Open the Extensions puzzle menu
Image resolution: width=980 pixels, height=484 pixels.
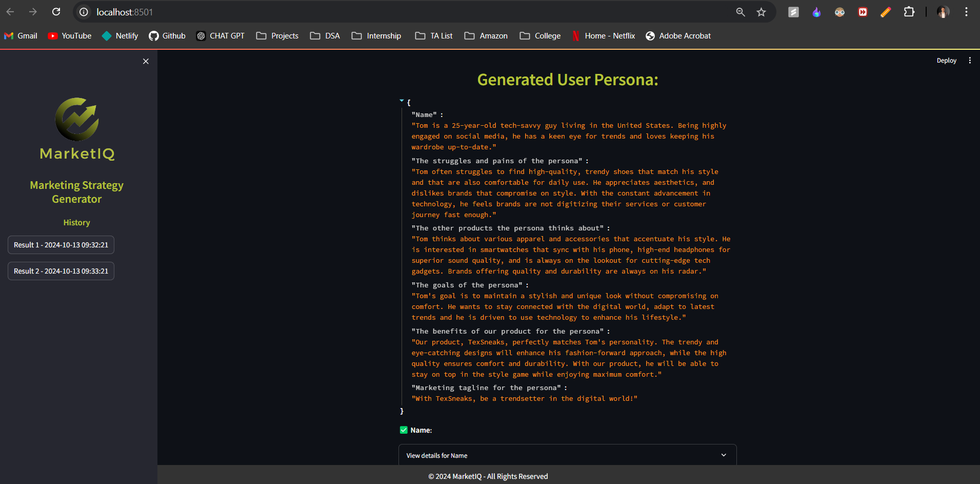pyautogui.click(x=909, y=12)
